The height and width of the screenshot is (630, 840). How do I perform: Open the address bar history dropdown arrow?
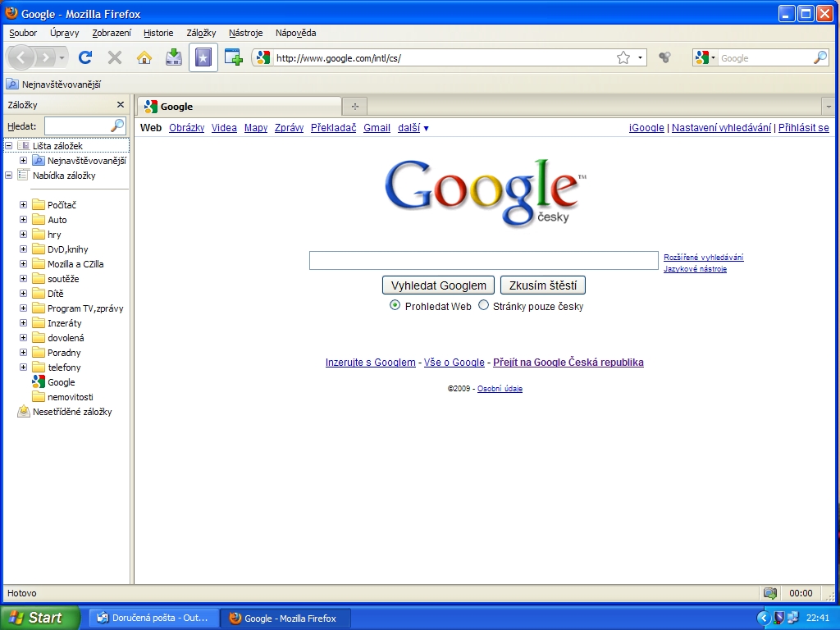pos(640,58)
